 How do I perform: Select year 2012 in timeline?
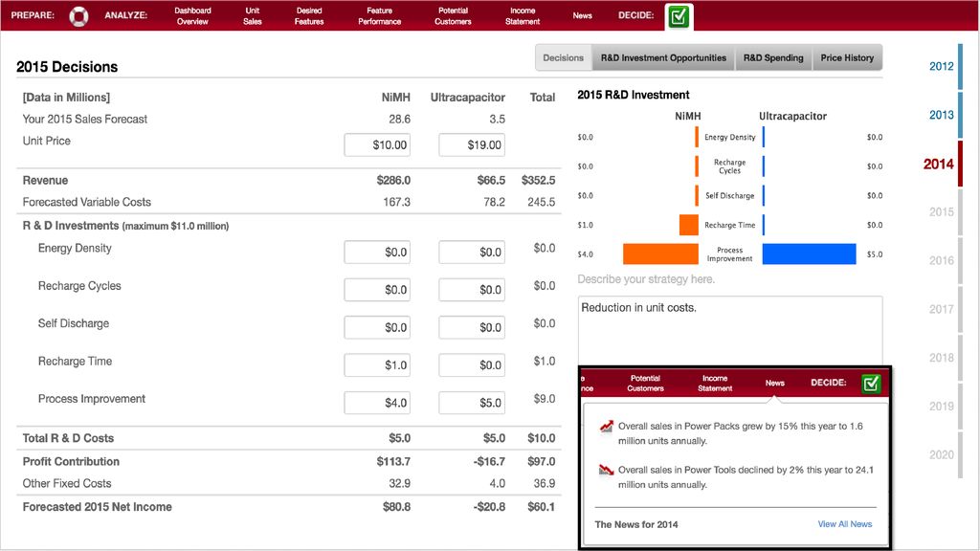pyautogui.click(x=942, y=66)
